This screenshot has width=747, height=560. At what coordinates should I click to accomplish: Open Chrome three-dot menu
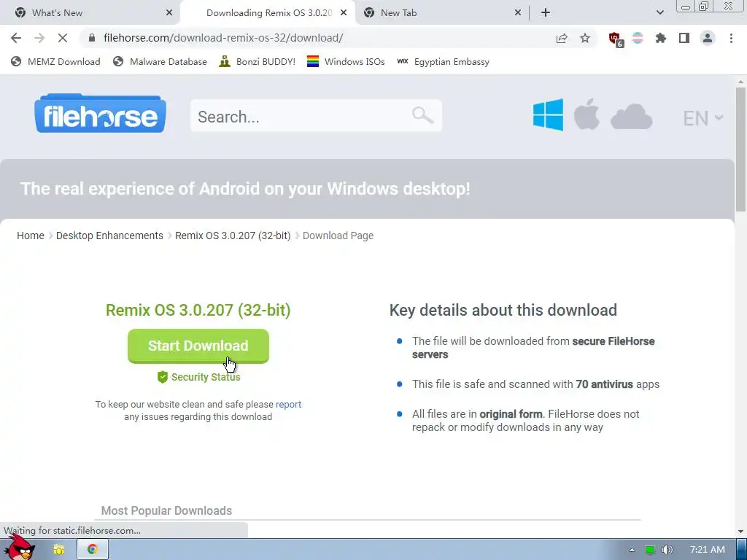click(731, 38)
